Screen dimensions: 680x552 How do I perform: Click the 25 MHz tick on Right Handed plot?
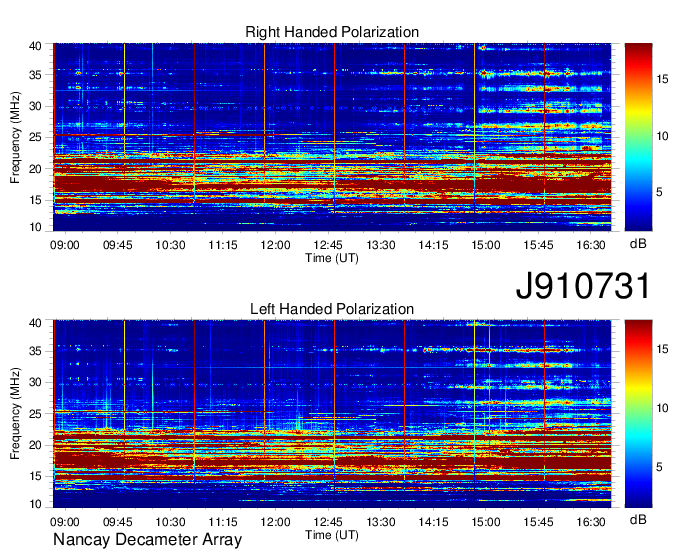(35, 137)
